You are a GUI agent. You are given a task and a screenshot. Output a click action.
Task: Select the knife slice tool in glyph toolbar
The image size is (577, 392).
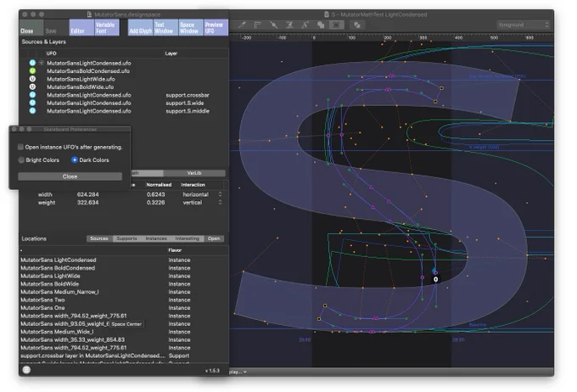[273, 25]
